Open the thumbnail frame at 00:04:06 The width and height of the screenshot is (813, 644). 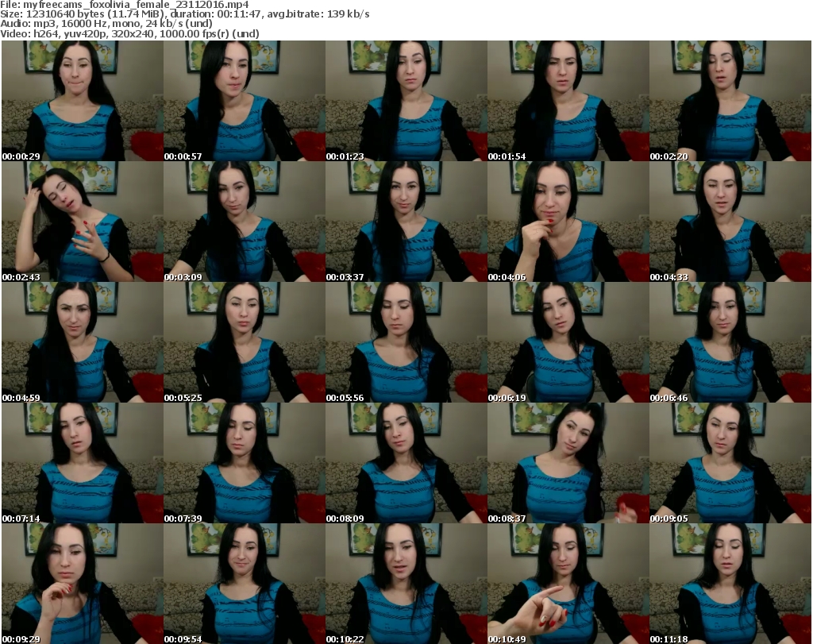568,222
